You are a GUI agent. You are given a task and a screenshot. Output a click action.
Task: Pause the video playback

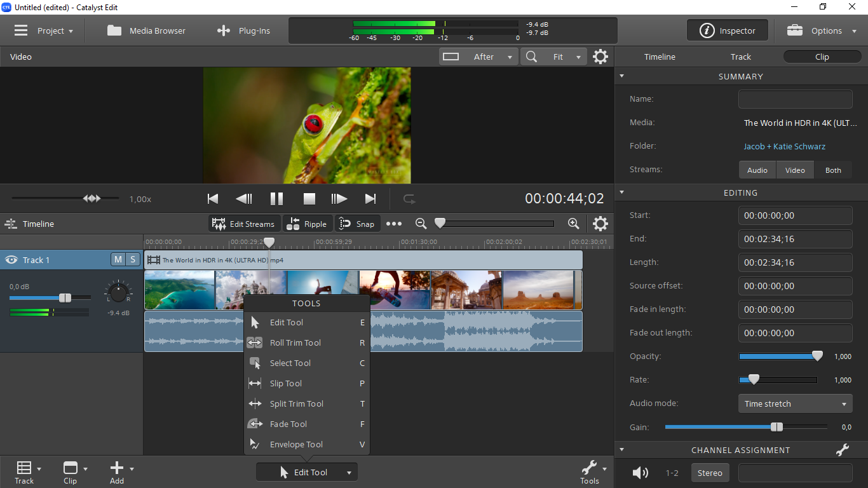pos(276,199)
